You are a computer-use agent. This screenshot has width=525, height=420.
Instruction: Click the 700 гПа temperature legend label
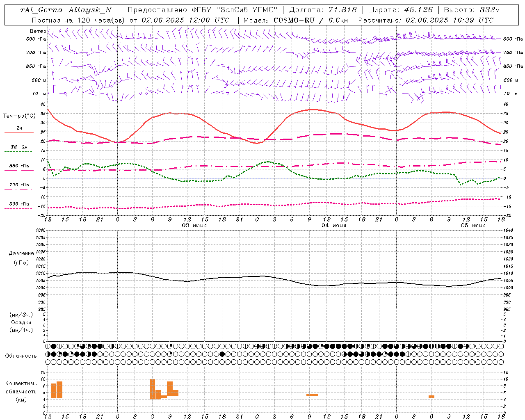19,185
